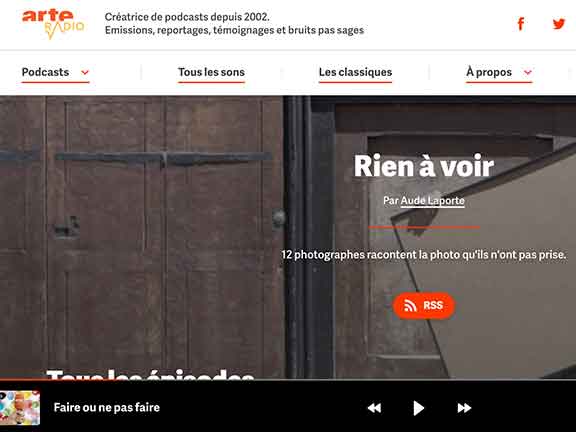Play the track Faire ou ne pas faire
Viewport: 576px width, 432px height.
click(x=418, y=408)
